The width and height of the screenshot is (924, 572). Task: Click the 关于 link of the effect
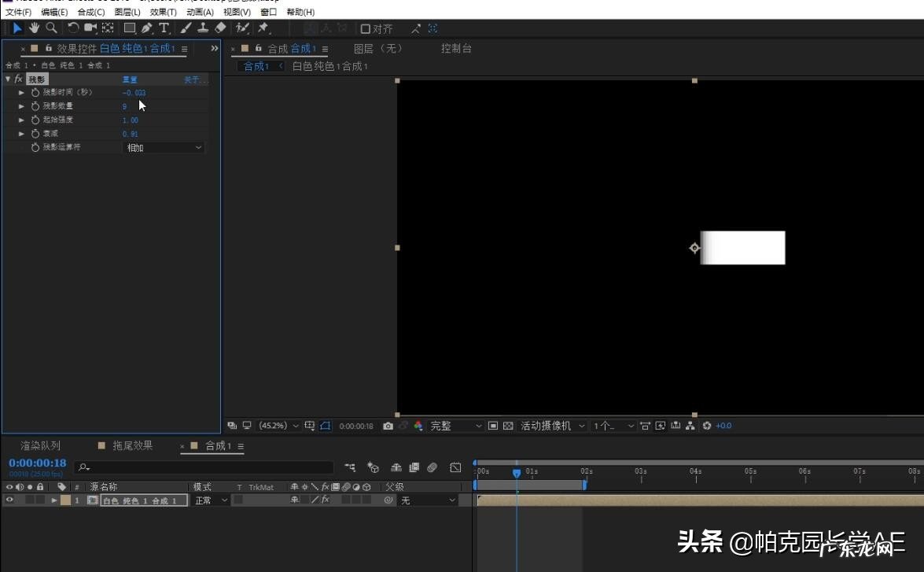coord(193,79)
